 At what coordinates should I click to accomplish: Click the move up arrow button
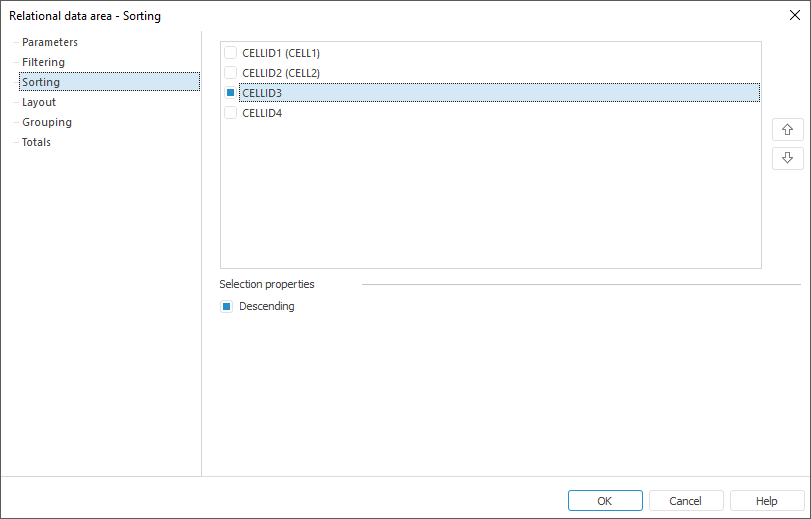click(787, 130)
